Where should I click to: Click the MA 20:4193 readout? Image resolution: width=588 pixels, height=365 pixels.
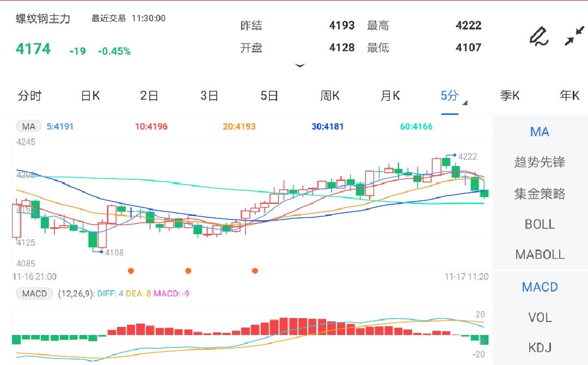click(239, 126)
